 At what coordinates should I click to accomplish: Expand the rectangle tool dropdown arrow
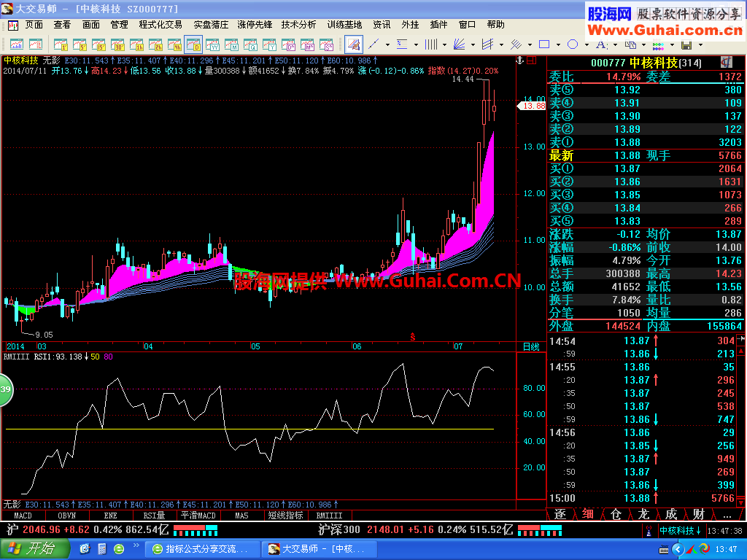coord(558,44)
